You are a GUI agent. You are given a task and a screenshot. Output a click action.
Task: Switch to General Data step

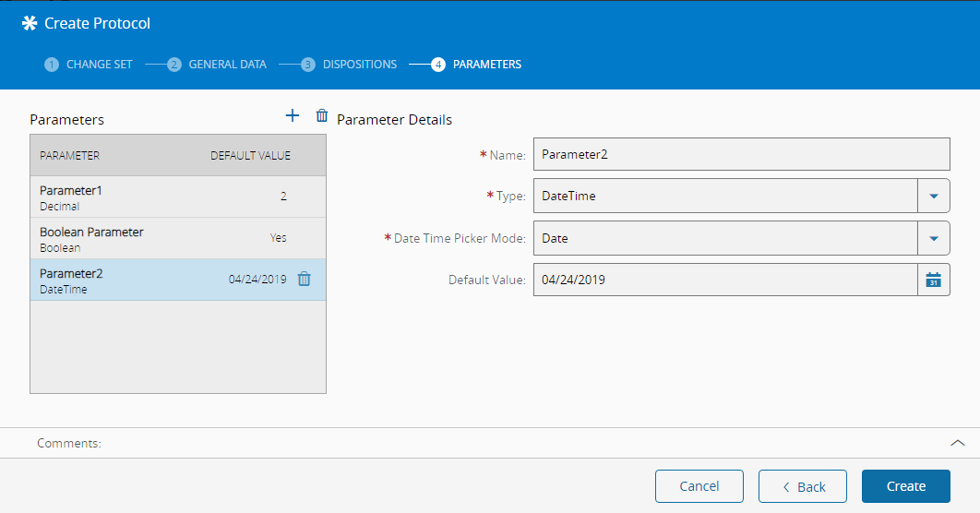pos(227,65)
